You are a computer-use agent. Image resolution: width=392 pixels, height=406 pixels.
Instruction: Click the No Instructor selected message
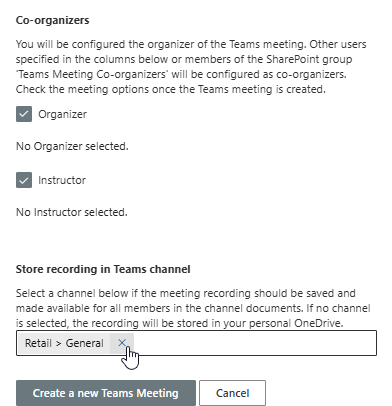[x=72, y=212]
